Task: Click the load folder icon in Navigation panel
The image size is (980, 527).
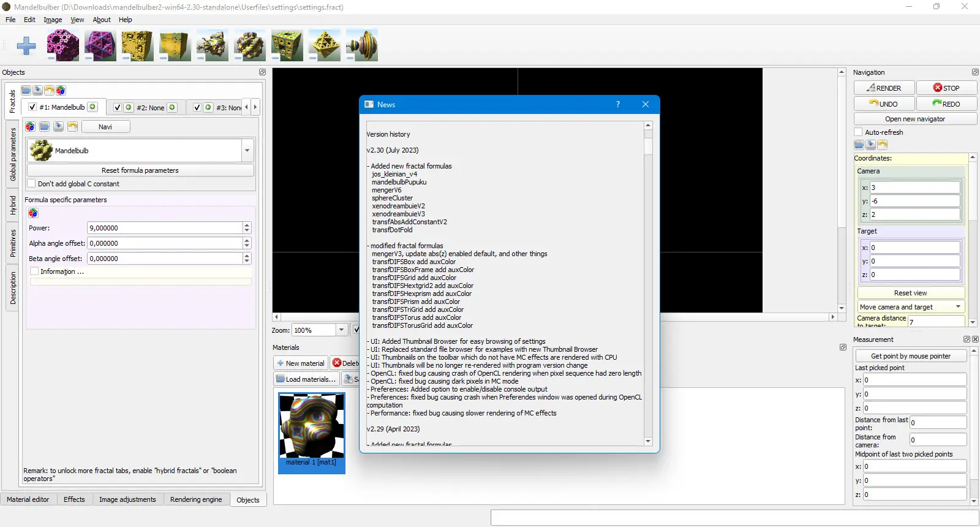Action: (x=859, y=145)
